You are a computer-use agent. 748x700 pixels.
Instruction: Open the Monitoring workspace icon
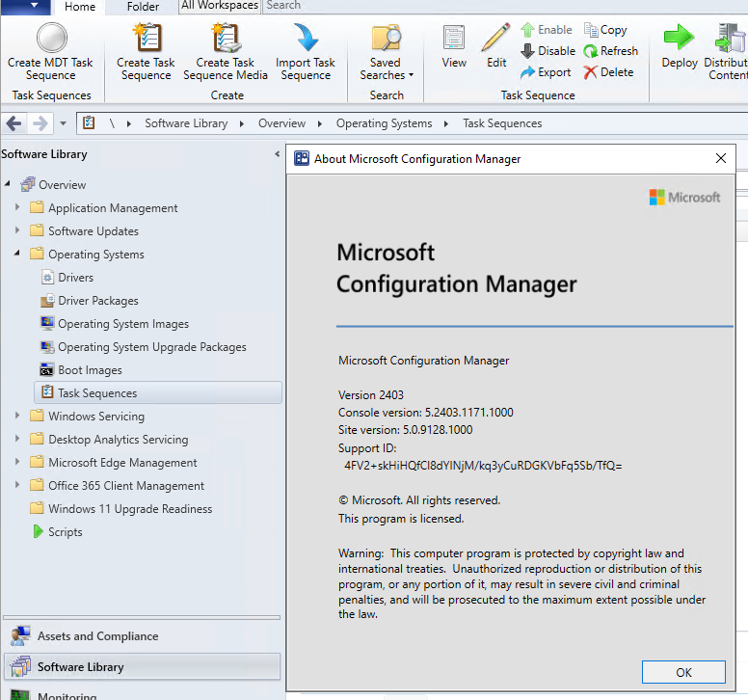point(20,694)
